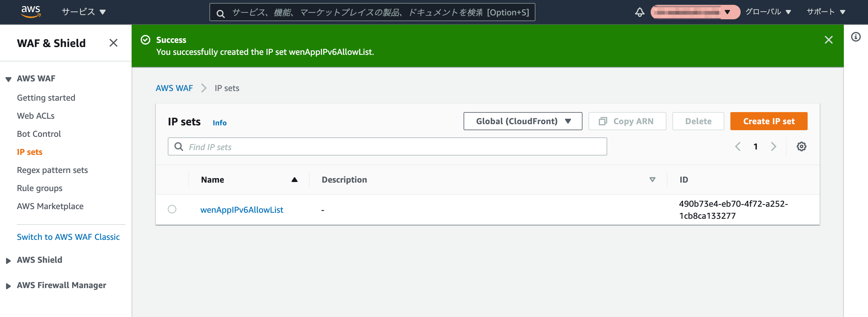
Task: Open table preferences gear icon
Action: 801,147
